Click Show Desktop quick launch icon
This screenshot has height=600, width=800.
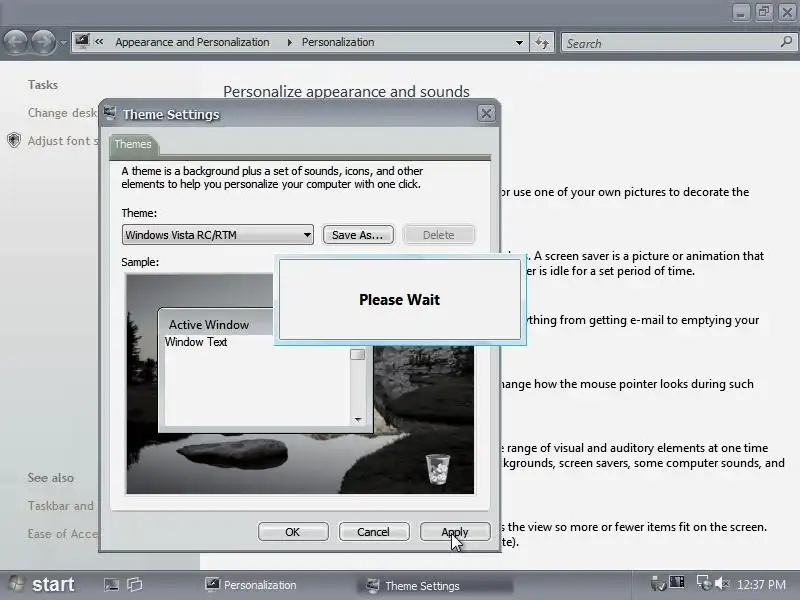tap(111, 585)
